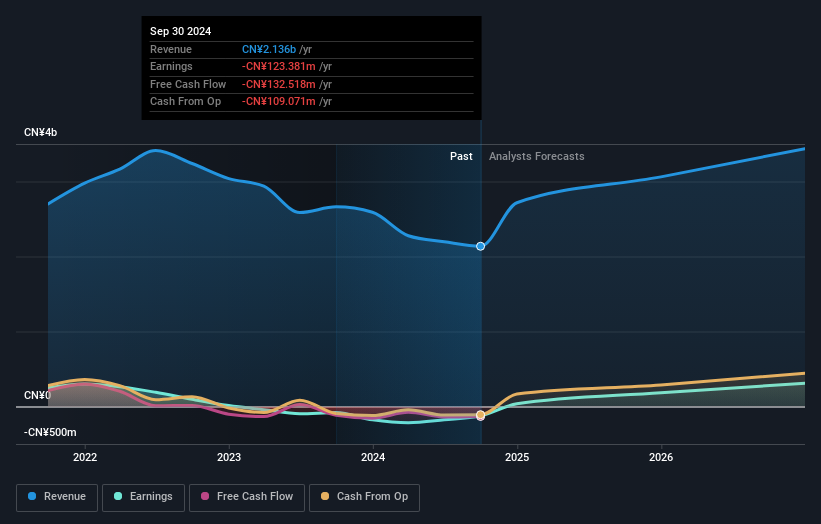Click the CN¥2.136b revenue value
The width and height of the screenshot is (821, 524).
click(x=269, y=49)
